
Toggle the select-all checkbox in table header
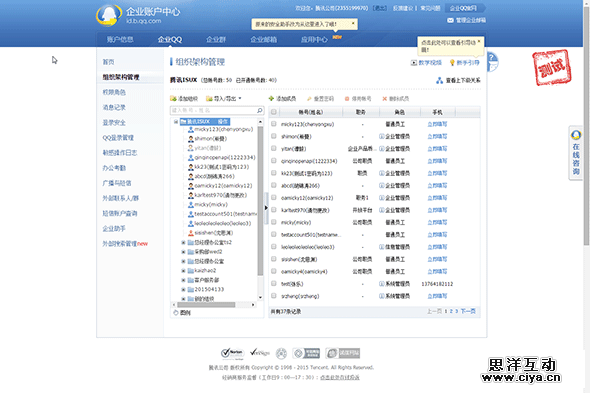(274, 112)
